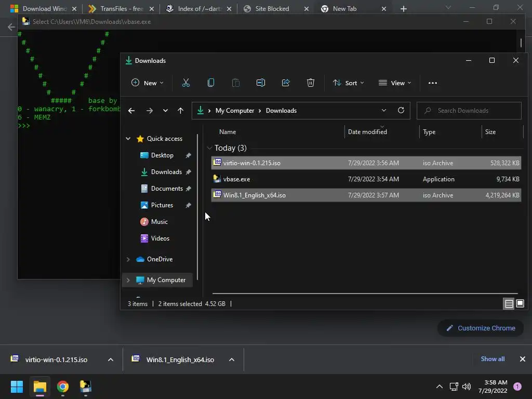Open the View dropdown
Screen dimensions: 532x399
[395, 83]
